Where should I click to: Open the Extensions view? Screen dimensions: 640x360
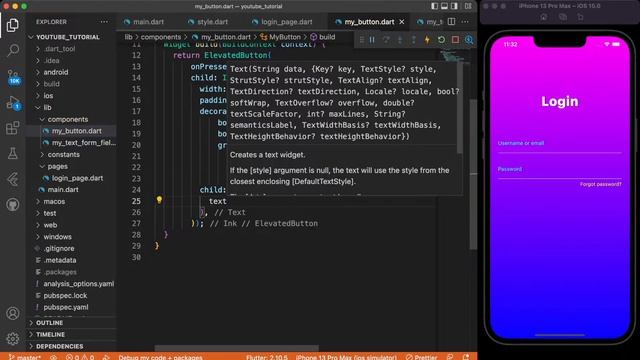(x=13, y=128)
